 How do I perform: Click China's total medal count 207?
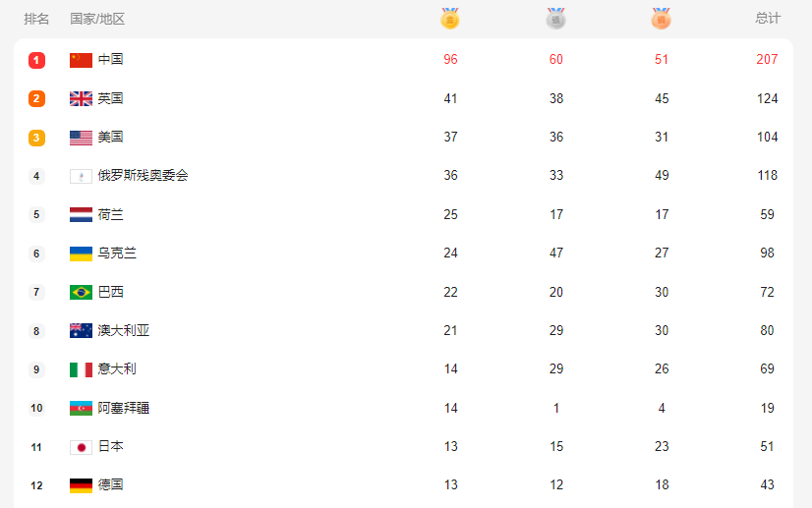(x=768, y=60)
